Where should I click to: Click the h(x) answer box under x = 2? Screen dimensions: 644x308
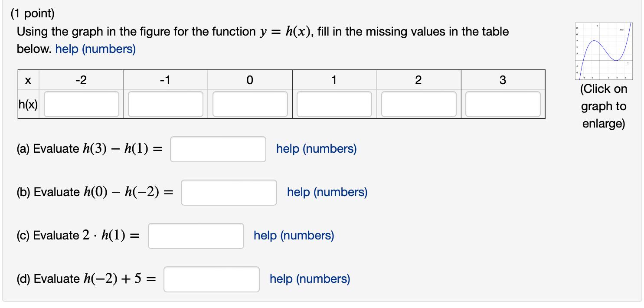pyautogui.click(x=418, y=104)
